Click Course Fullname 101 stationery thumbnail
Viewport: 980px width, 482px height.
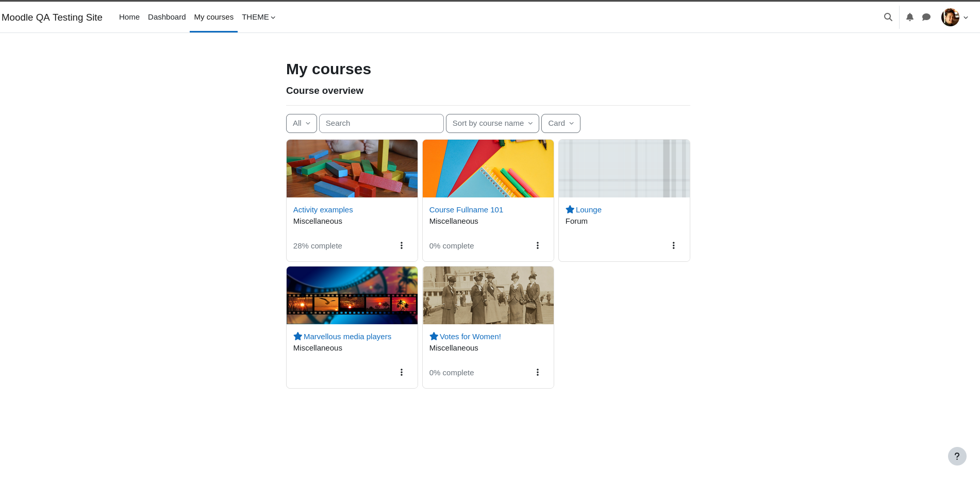488,169
